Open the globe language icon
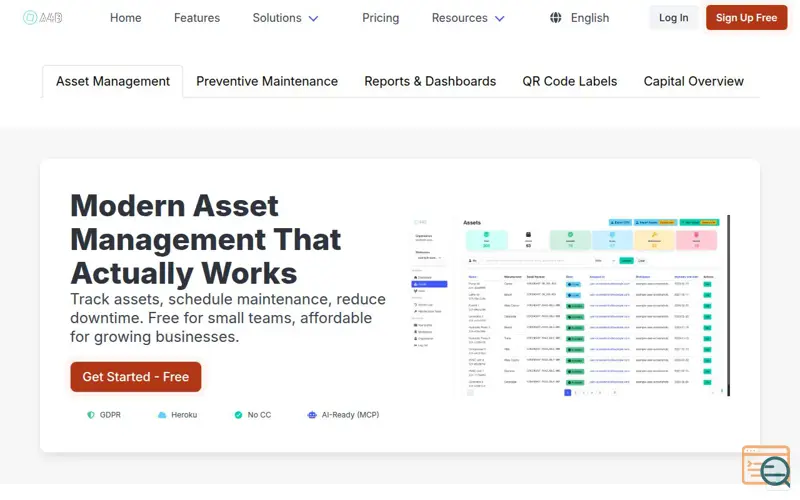Image resolution: width=800 pixels, height=500 pixels. (556, 18)
